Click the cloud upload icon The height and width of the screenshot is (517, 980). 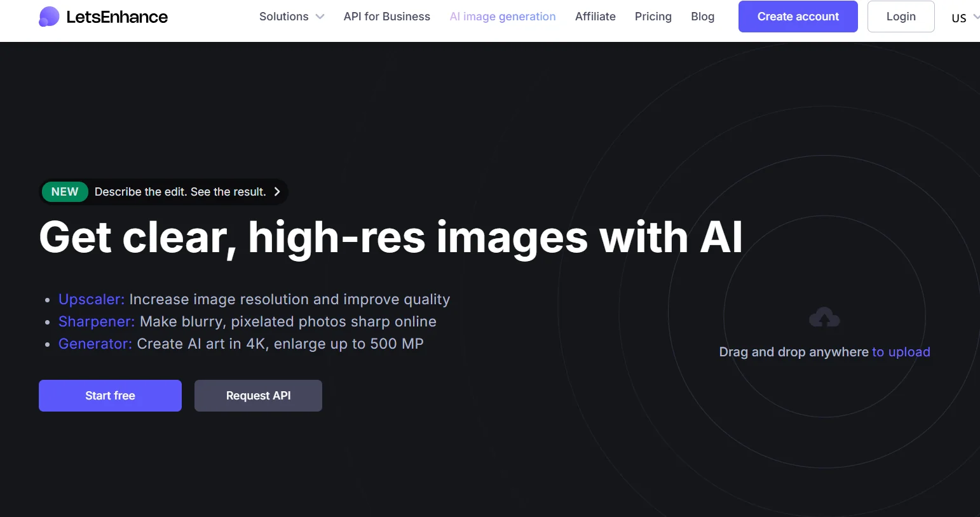pyautogui.click(x=824, y=317)
